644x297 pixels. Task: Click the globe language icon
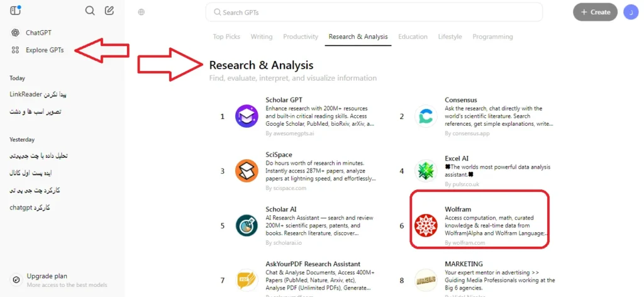coord(142,13)
